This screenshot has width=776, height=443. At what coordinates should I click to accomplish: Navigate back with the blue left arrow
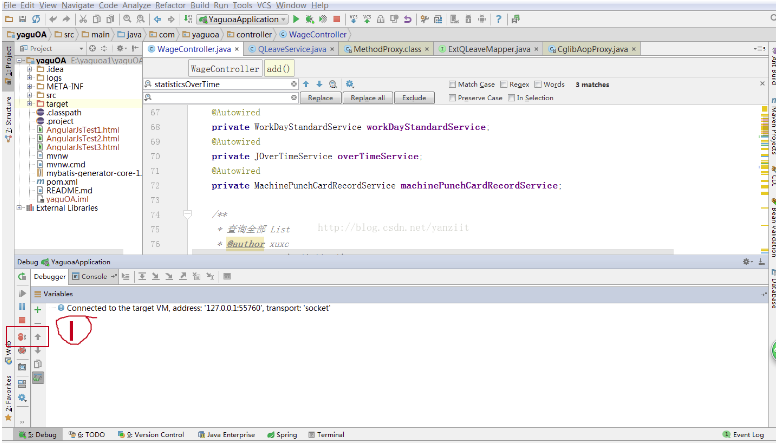[x=158, y=19]
